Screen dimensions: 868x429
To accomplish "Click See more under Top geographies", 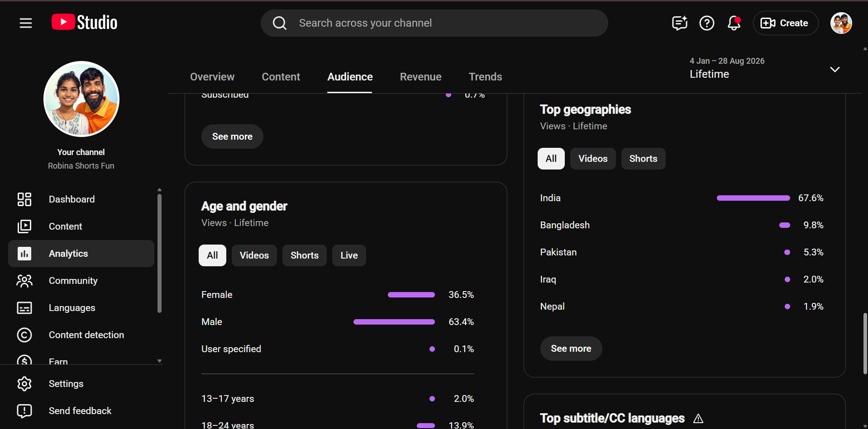I will pos(571,349).
